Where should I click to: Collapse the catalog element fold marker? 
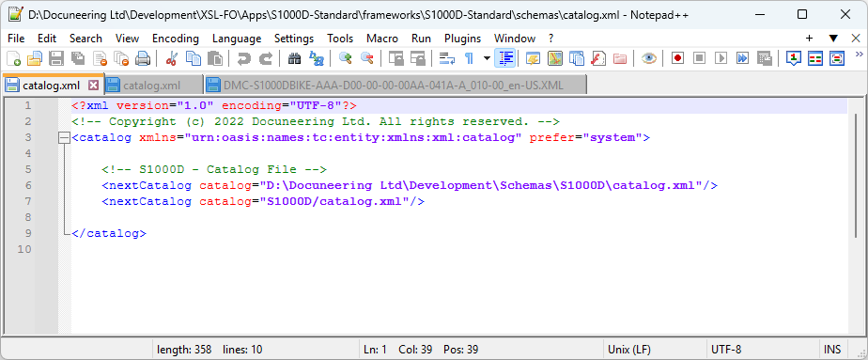point(64,138)
